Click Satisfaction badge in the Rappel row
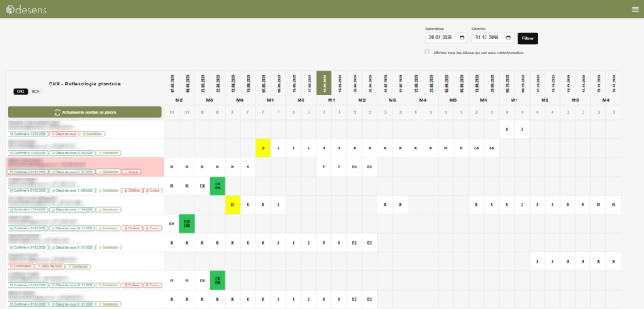The height and width of the screenshot is (309, 644). point(108,172)
